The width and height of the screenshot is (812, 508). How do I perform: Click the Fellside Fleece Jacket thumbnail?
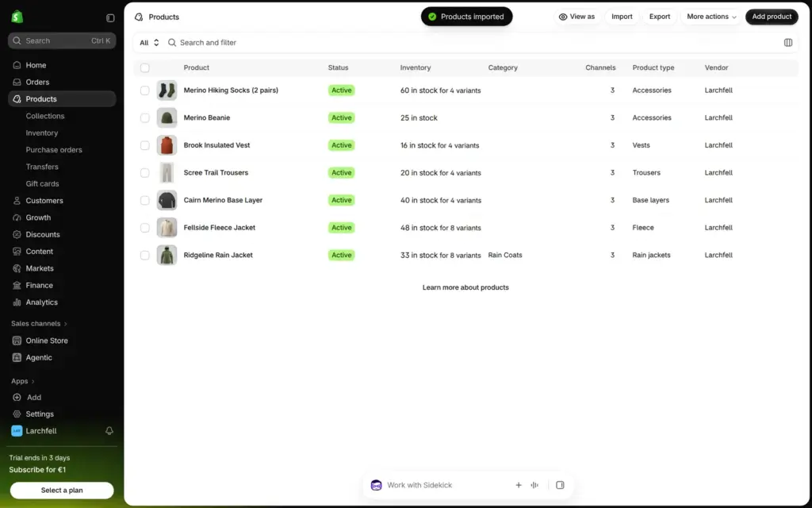pyautogui.click(x=167, y=228)
